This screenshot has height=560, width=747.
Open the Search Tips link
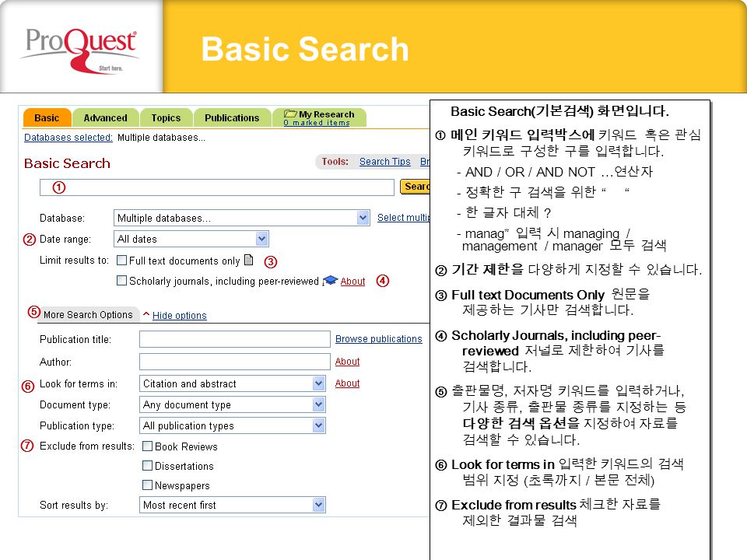[x=385, y=162]
